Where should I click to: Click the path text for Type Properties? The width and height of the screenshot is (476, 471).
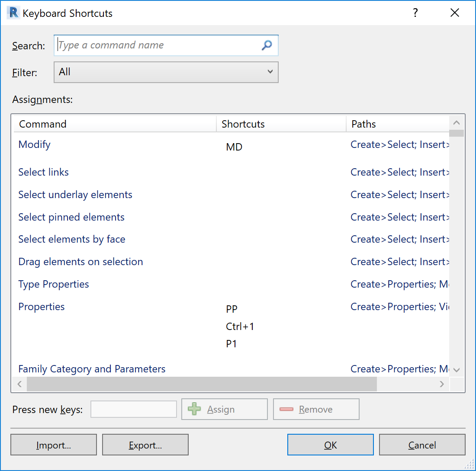[x=400, y=284]
